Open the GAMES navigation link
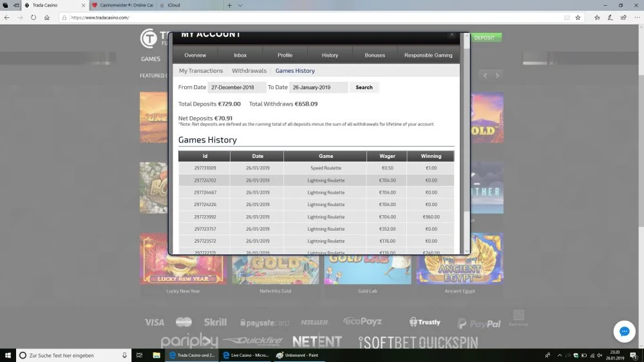Screen dimensions: 644x362 pyautogui.click(x=151, y=59)
